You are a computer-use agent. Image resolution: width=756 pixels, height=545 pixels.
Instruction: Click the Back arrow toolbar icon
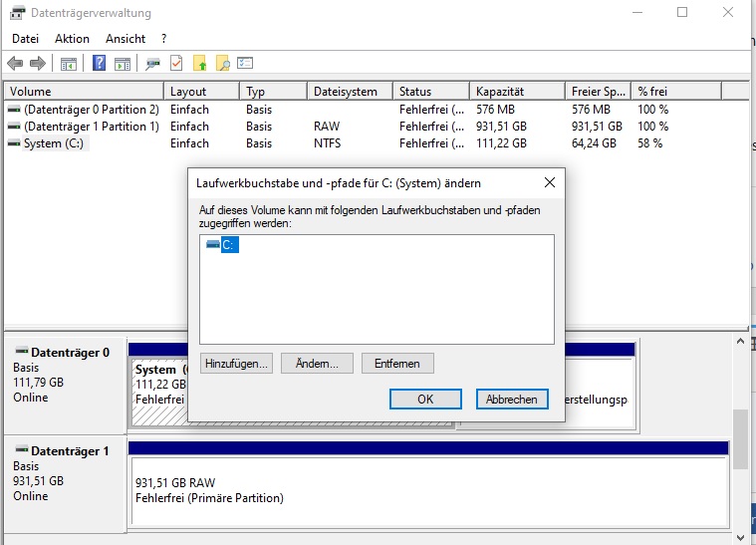coord(15,63)
